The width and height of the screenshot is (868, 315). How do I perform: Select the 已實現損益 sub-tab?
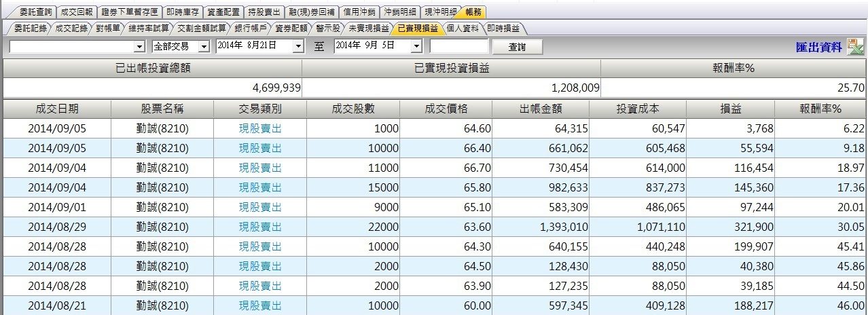(x=417, y=29)
